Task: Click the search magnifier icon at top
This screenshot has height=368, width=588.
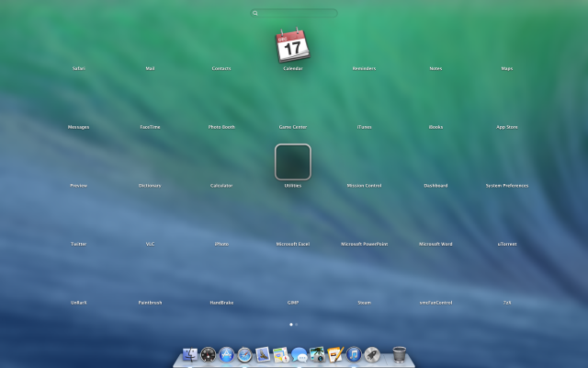Action: tap(255, 13)
